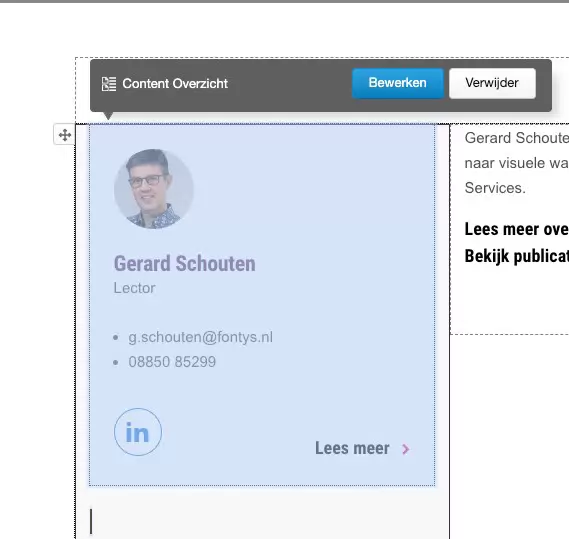This screenshot has height=539, width=569.
Task: Click the move handle cross-arrows icon
Action: [x=65, y=135]
